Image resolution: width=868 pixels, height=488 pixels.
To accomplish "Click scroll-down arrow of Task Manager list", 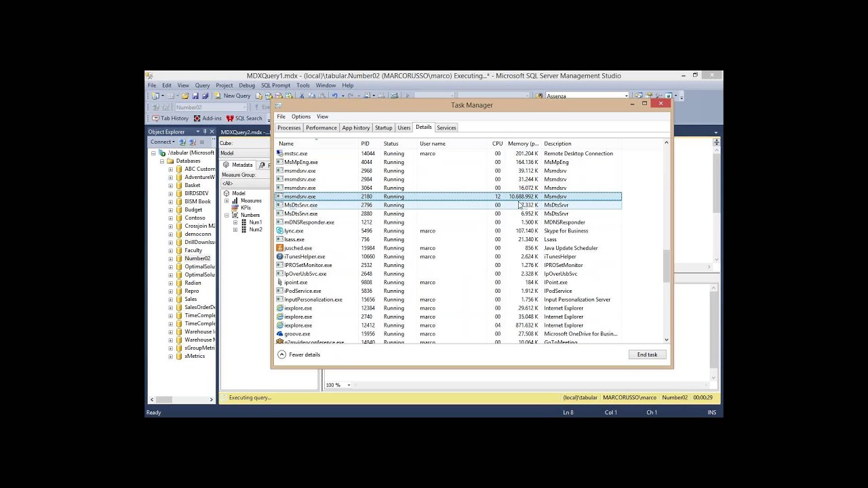I will coord(667,340).
